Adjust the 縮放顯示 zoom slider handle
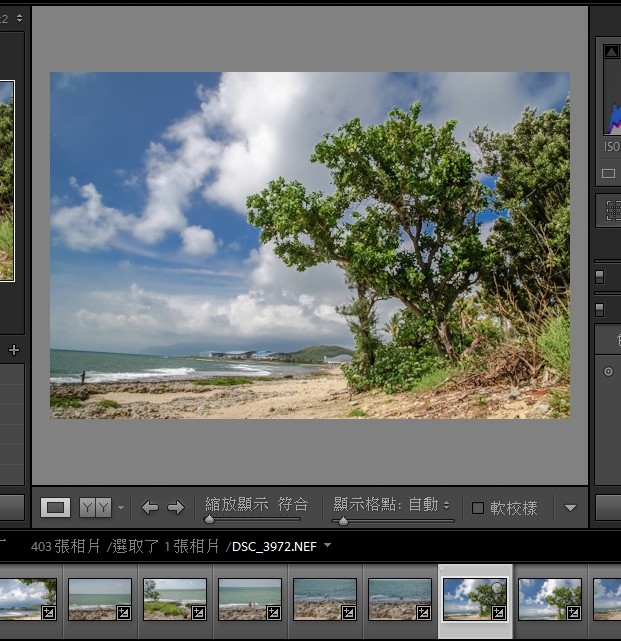 point(209,520)
